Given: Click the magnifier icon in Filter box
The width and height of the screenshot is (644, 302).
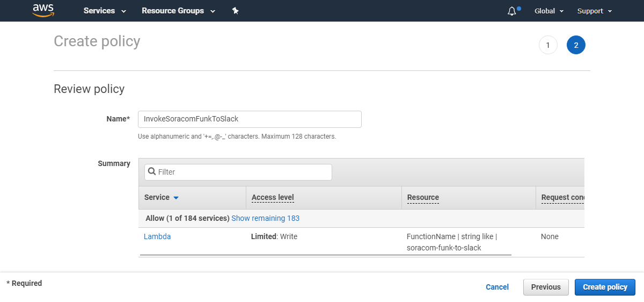Looking at the screenshot, I should (152, 172).
